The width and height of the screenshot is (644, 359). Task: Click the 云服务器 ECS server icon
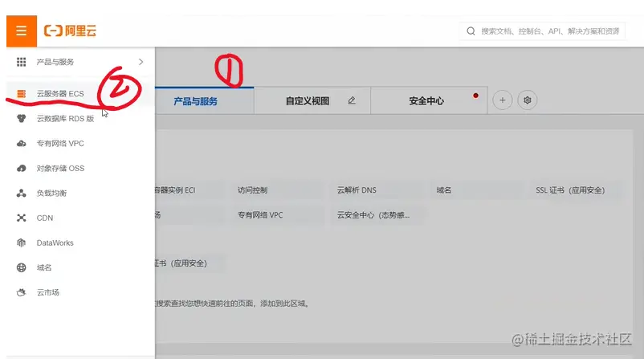pos(21,94)
